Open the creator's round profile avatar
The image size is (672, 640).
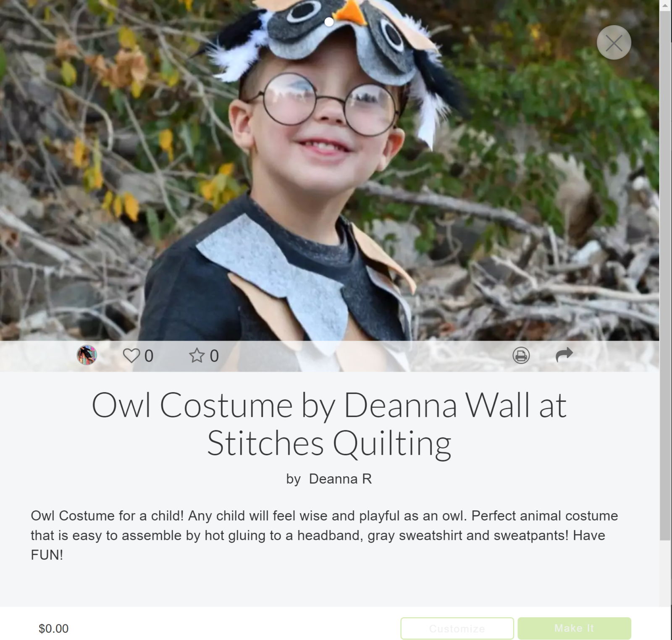[x=87, y=355]
